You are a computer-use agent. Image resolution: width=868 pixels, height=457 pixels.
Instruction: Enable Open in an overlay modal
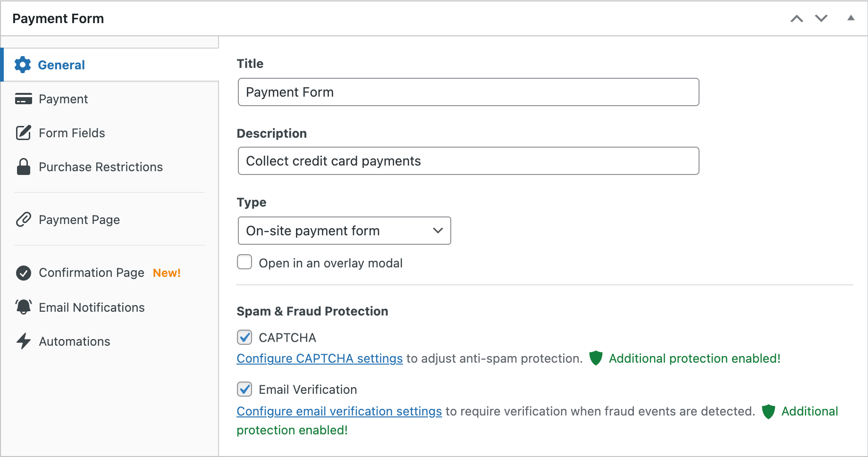pos(244,262)
